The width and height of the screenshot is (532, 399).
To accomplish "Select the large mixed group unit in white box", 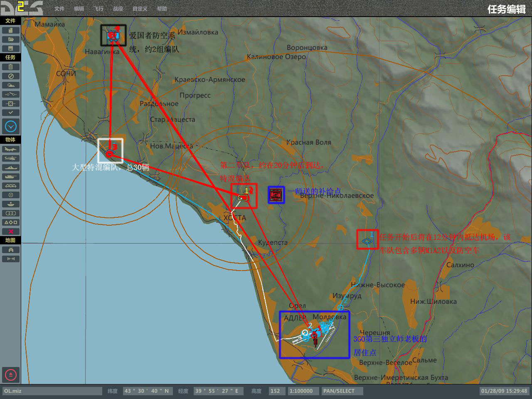I will pos(110,153).
